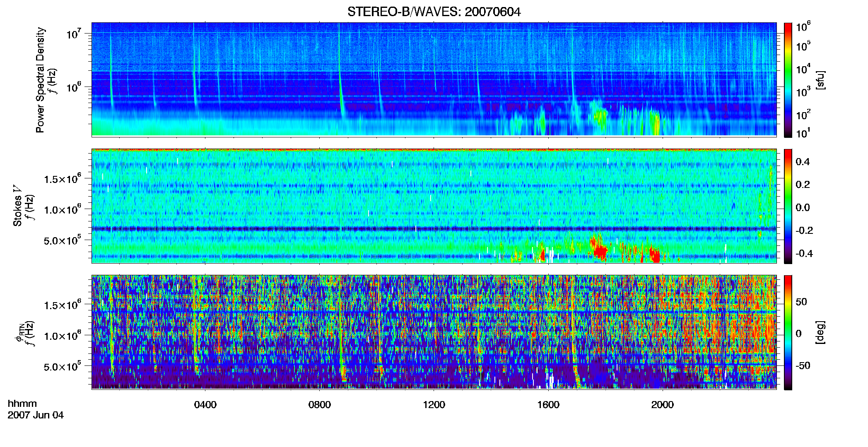Click the 10^5 tick on the sfu colorbar
The image size is (868, 447).
(x=803, y=46)
